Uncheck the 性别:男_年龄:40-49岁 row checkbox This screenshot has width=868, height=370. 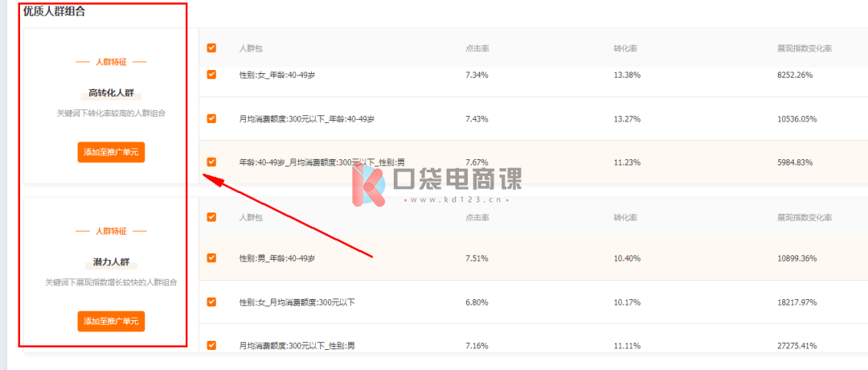(x=211, y=258)
